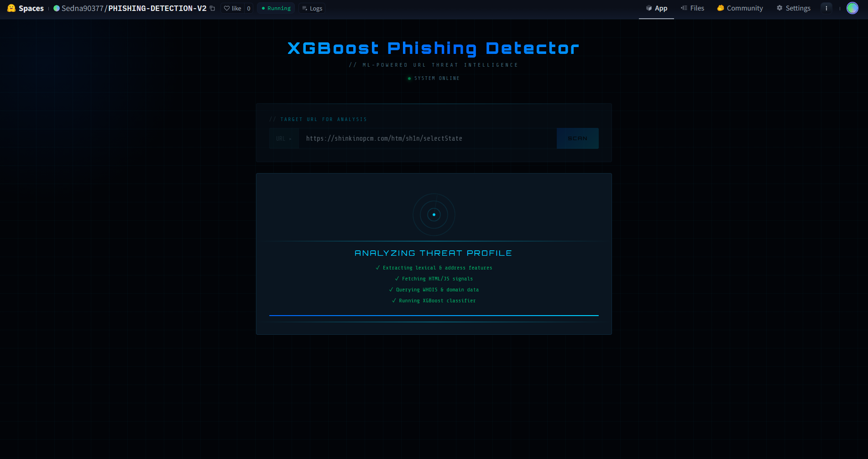Screen dimensions: 868x459
Task: Open the Community tab
Action: (x=740, y=8)
